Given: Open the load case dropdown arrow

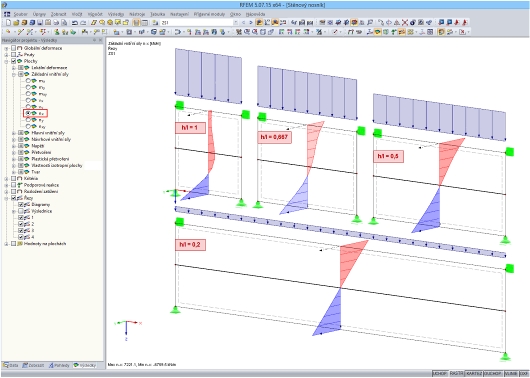Looking at the screenshot, I should click(x=236, y=23).
